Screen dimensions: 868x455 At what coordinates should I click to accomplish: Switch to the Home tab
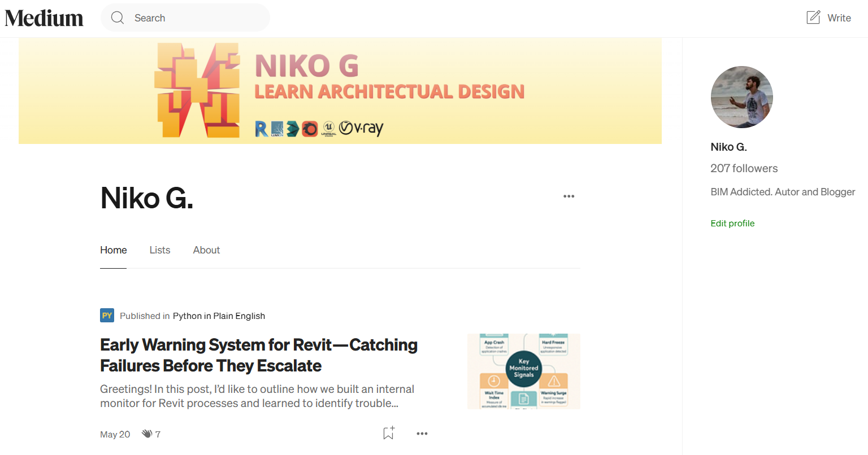pos(114,250)
